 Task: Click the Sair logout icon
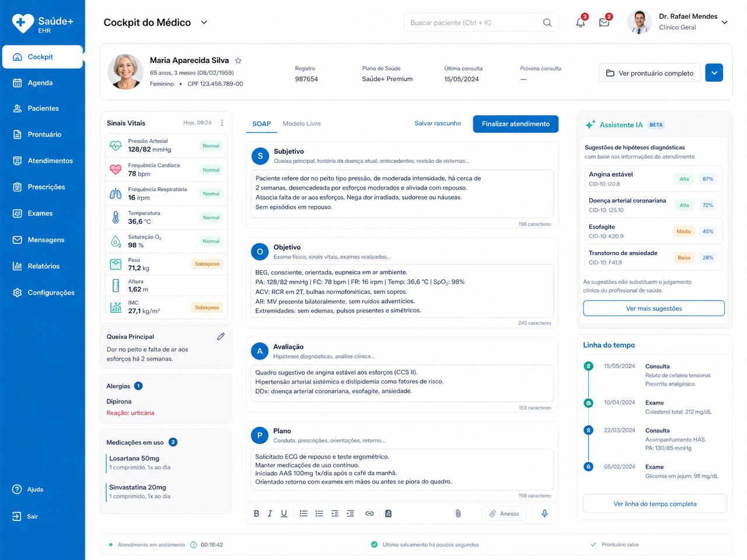point(17,516)
